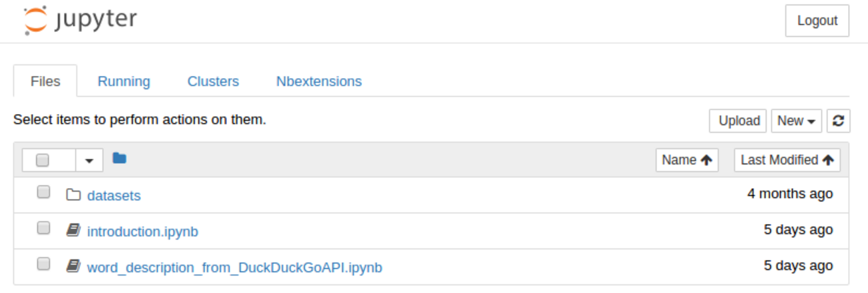Select the introduction.ipynb checkbox
Screen dimensions: 868x293
(x=43, y=229)
